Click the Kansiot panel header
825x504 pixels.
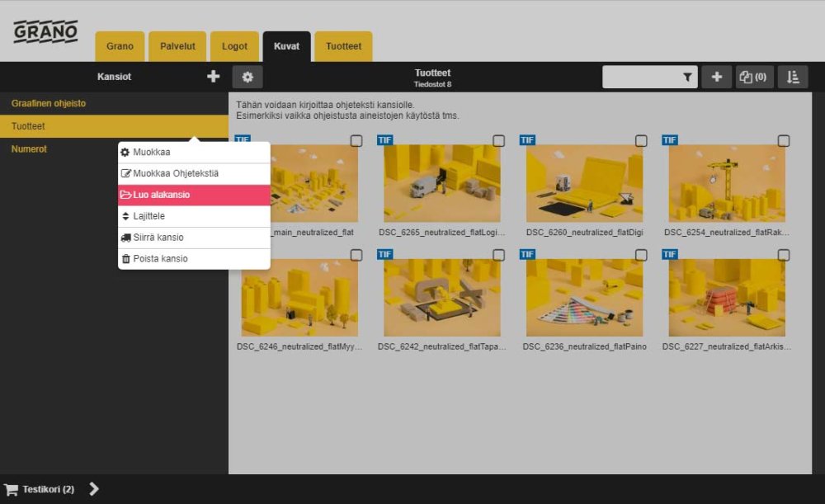(x=114, y=77)
